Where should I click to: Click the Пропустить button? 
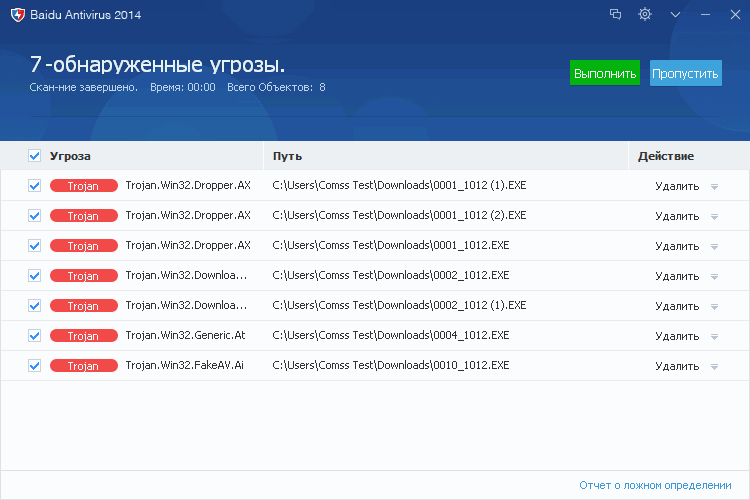point(685,73)
